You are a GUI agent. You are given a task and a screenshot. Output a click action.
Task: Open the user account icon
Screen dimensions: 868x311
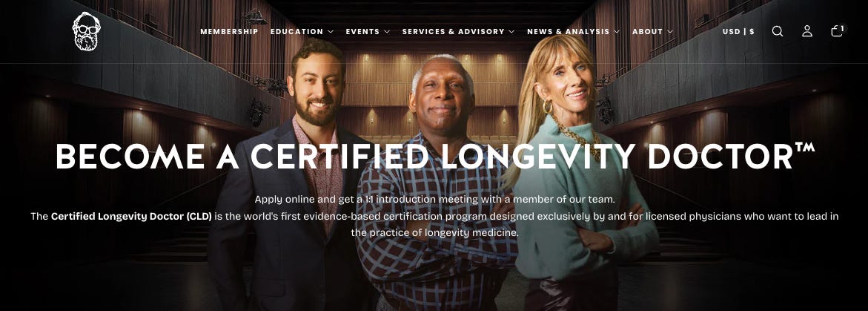coord(807,31)
